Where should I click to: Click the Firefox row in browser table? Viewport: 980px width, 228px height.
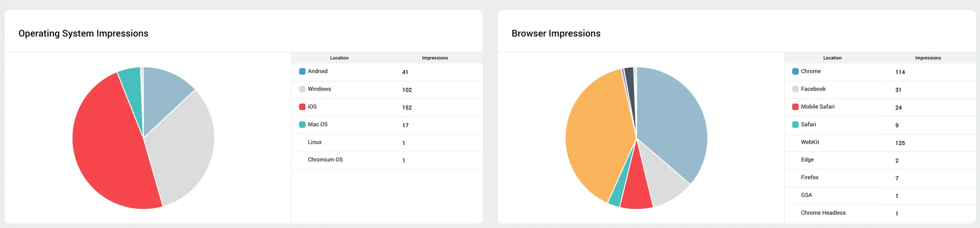coord(880,178)
